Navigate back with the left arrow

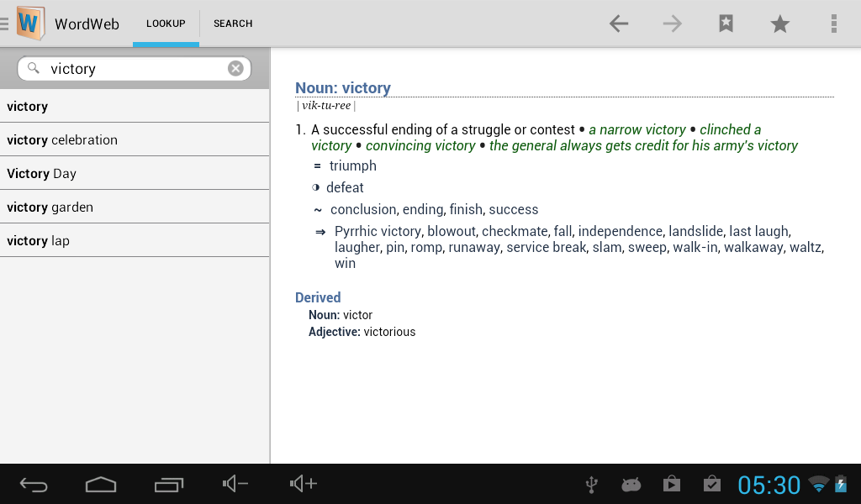point(618,24)
